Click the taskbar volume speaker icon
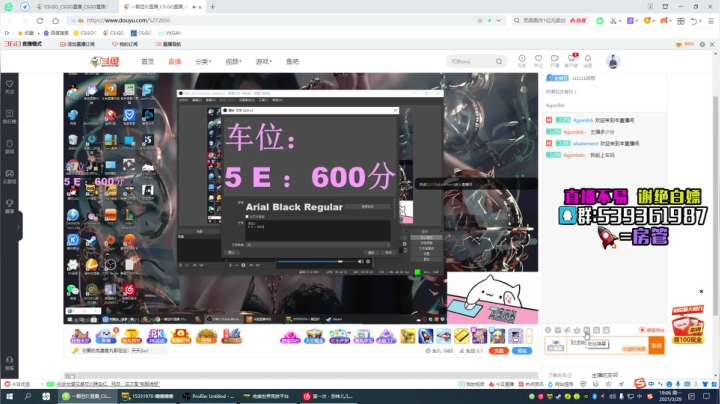The image size is (720, 404). 613,396
